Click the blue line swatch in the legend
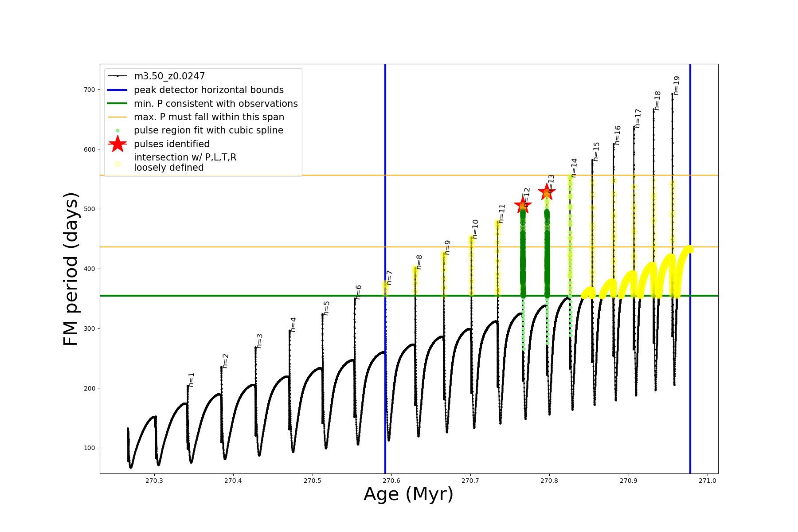Image resolution: width=798 pixels, height=532 pixels. point(117,90)
